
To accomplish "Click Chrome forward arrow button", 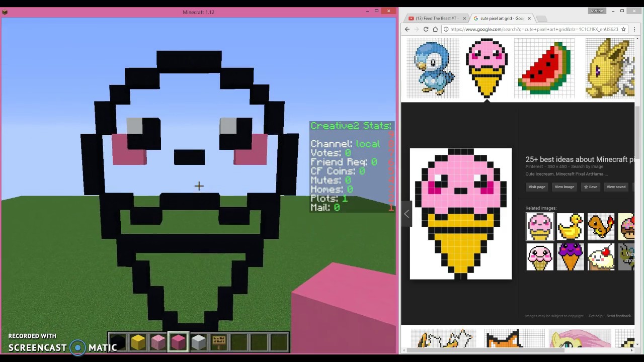I will pos(416,29).
